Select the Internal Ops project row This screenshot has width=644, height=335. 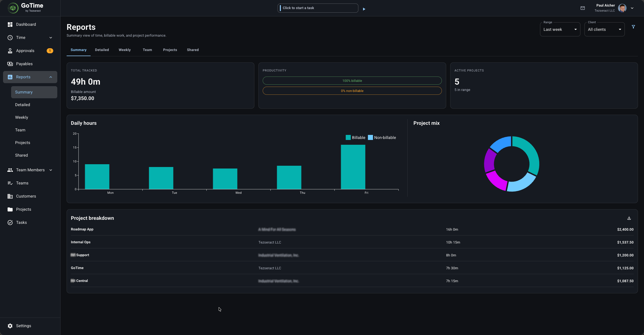352,242
